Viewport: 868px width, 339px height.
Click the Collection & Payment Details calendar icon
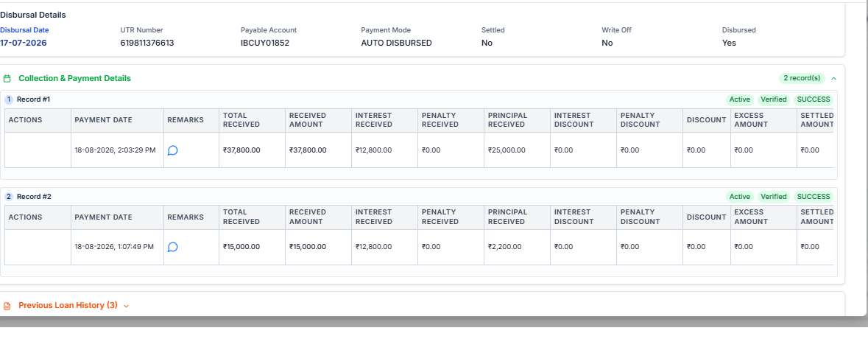(7, 79)
